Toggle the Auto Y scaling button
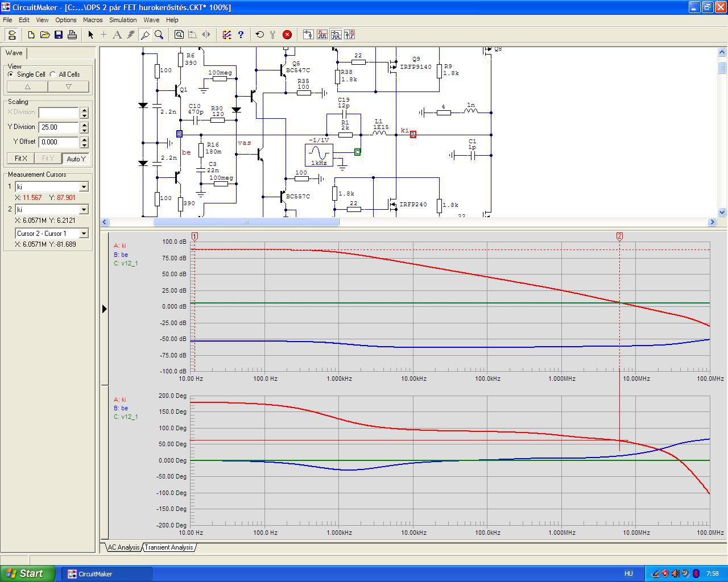The image size is (728, 582). tap(76, 159)
